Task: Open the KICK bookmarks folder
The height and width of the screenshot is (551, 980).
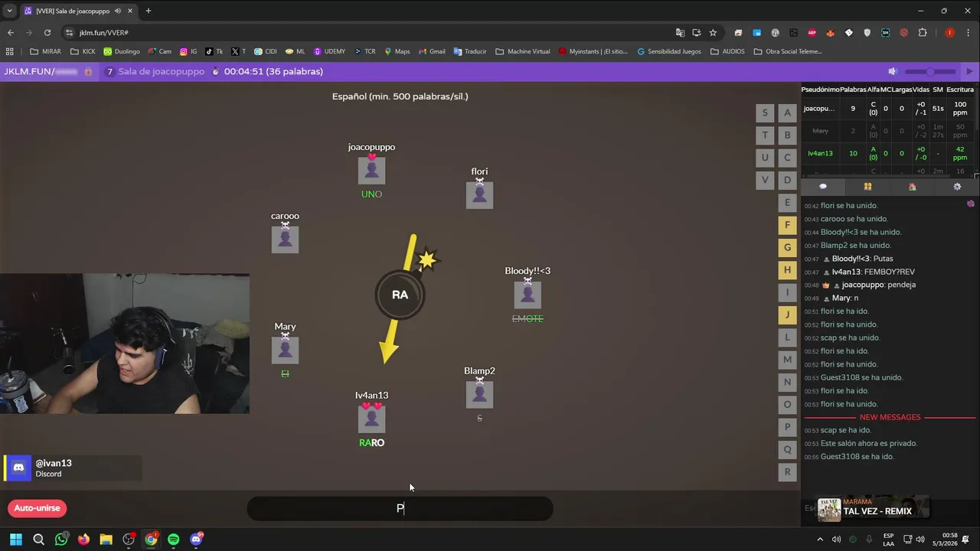Action: 83,51
